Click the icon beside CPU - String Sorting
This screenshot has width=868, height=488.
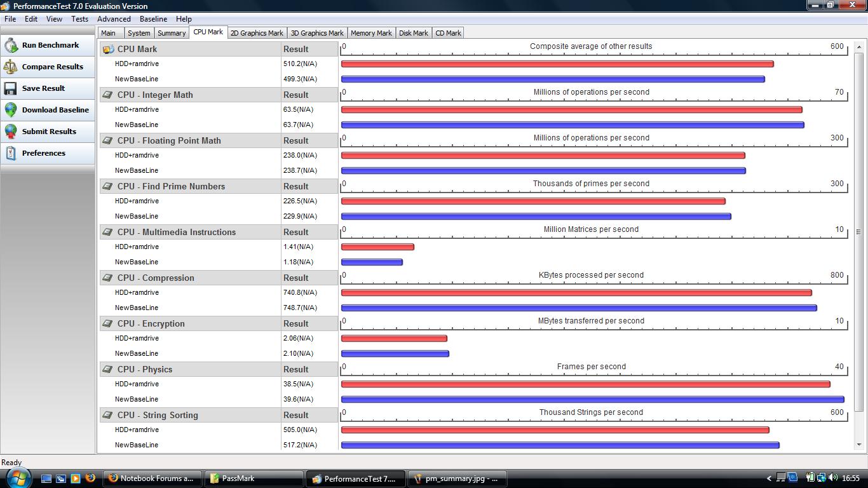coord(108,415)
